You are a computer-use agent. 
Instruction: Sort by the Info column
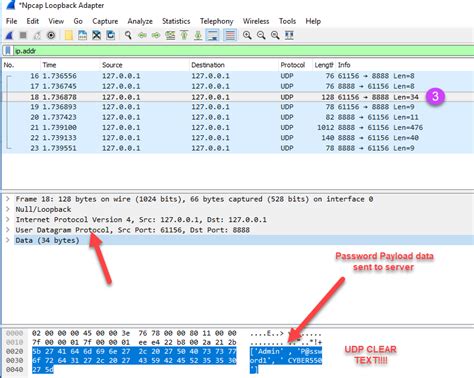pyautogui.click(x=344, y=65)
